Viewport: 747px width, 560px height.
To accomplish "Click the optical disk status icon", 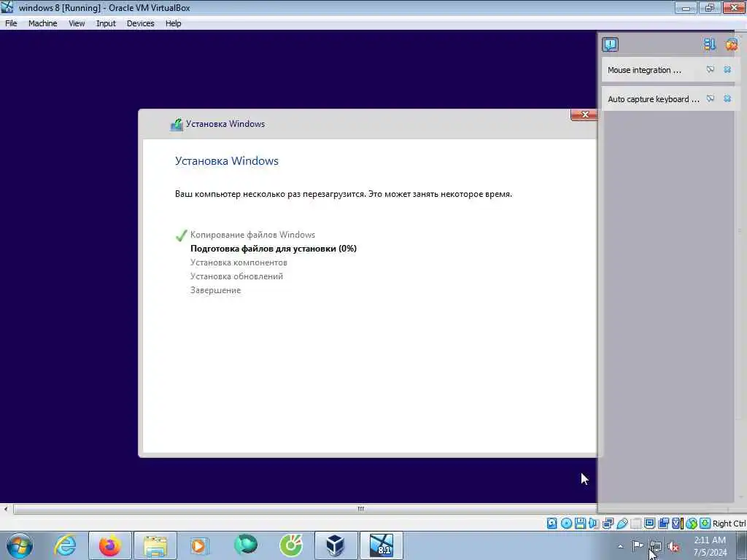I will tap(566, 524).
